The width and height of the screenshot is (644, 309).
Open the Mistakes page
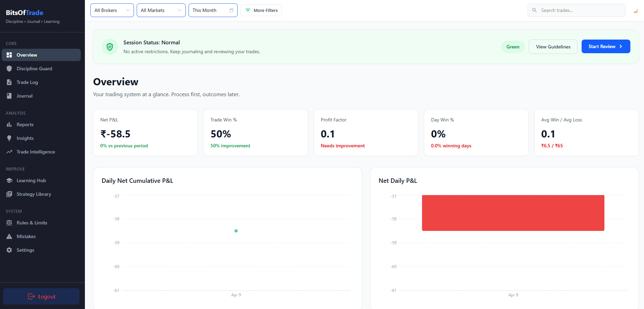tap(41, 236)
